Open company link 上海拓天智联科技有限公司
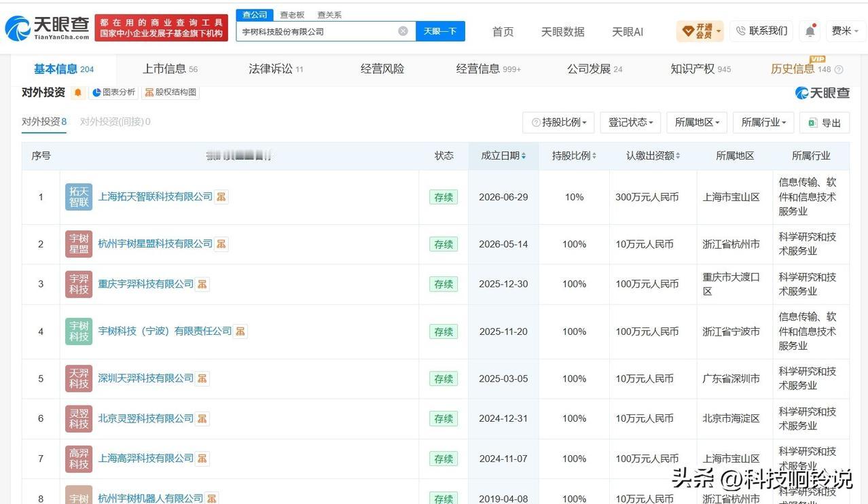This screenshot has width=868, height=504. click(155, 197)
